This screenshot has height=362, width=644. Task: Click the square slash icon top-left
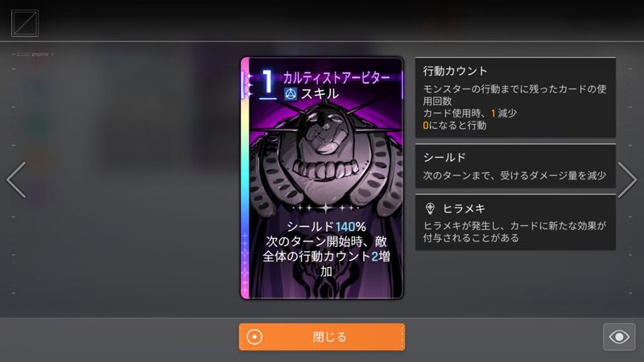point(25,23)
